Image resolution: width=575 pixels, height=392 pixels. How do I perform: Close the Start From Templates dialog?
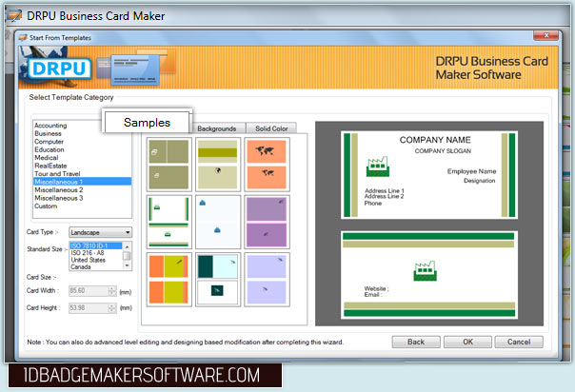pyautogui.click(x=546, y=35)
